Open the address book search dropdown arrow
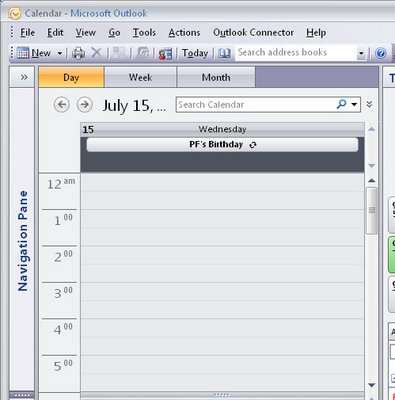 click(x=361, y=53)
